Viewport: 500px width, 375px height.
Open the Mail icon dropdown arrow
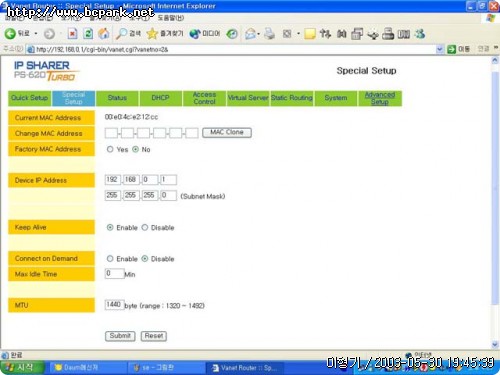[x=258, y=34]
